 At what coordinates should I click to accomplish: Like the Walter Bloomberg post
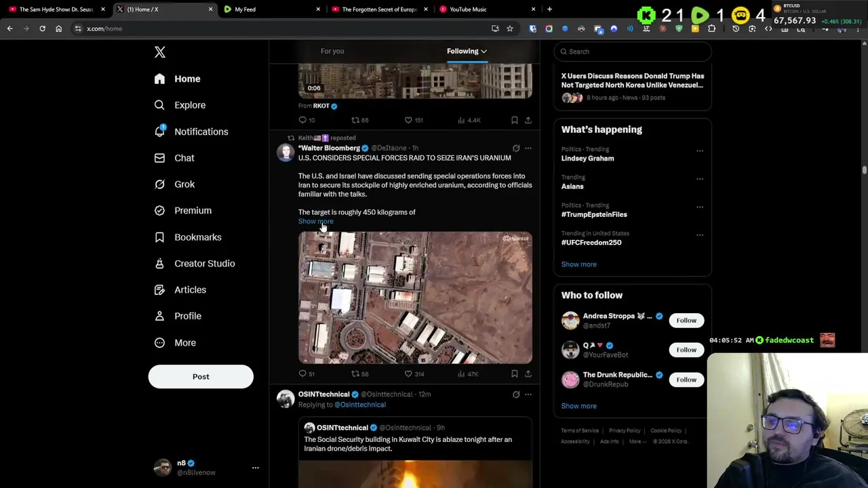408,373
